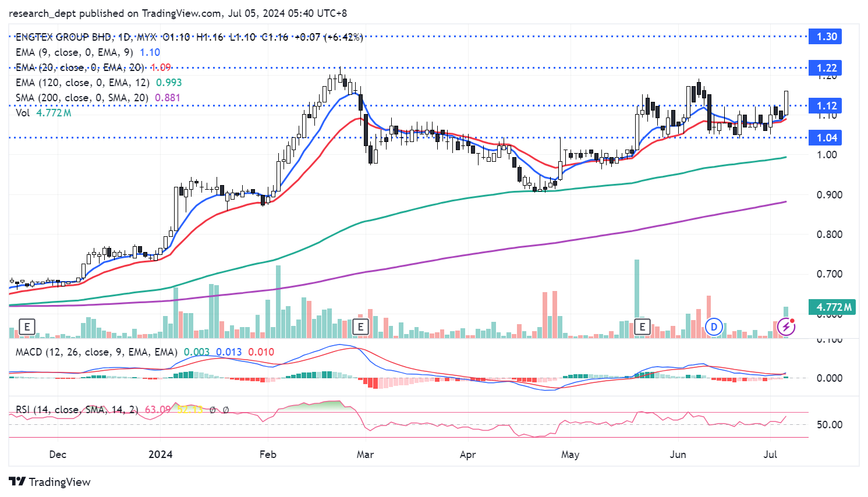
Task: Click the dividend 'D' marker in June
Action: point(714,327)
